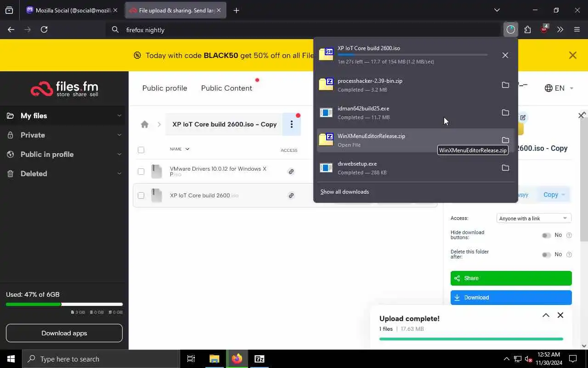Image resolution: width=588 pixels, height=368 pixels.
Task: Expand Public in profile section
Action: pos(119,155)
